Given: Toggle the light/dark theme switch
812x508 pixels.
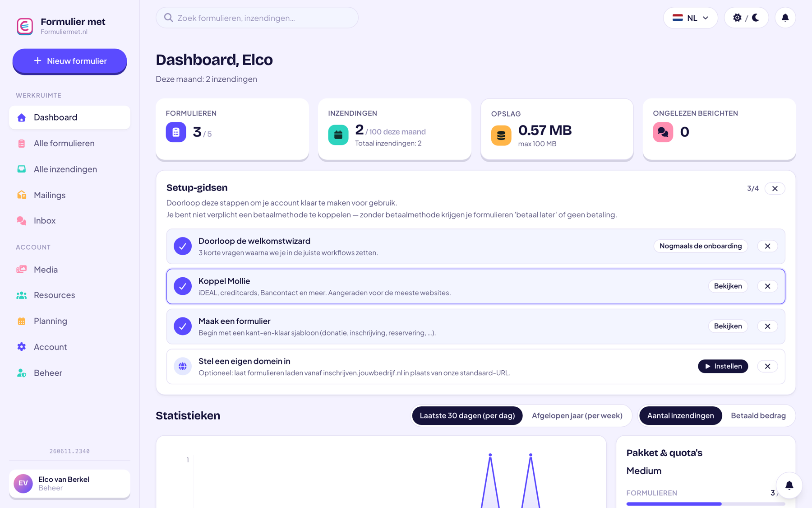Looking at the screenshot, I should tap(746, 18).
